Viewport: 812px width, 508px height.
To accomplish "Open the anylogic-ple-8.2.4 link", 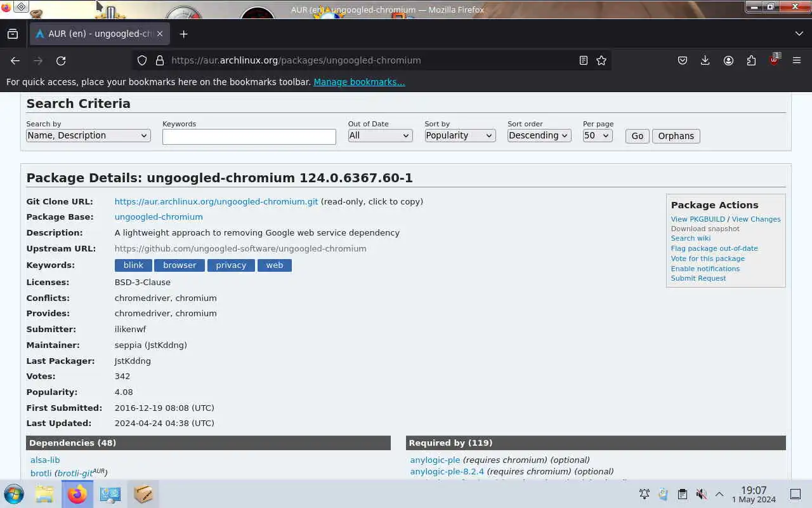I will [x=447, y=471].
